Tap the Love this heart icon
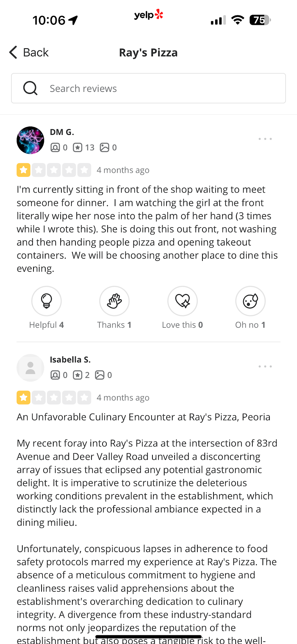This screenshot has height=644, width=297. tap(182, 301)
